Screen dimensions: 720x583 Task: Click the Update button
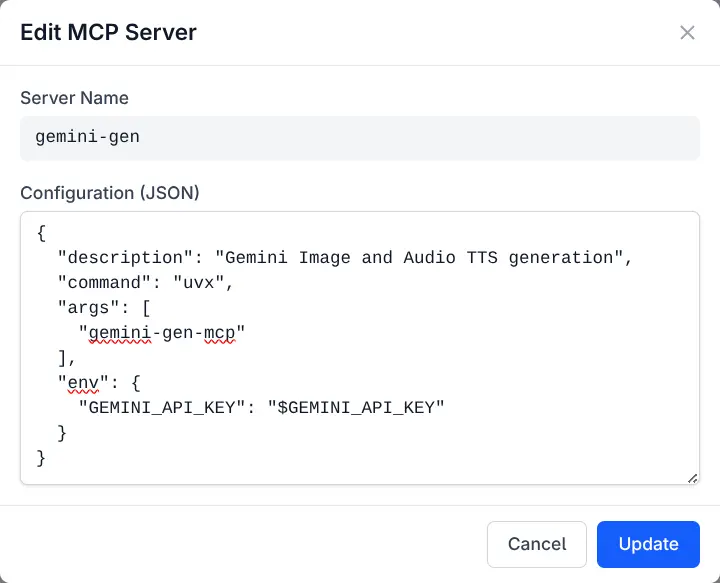[x=648, y=544]
